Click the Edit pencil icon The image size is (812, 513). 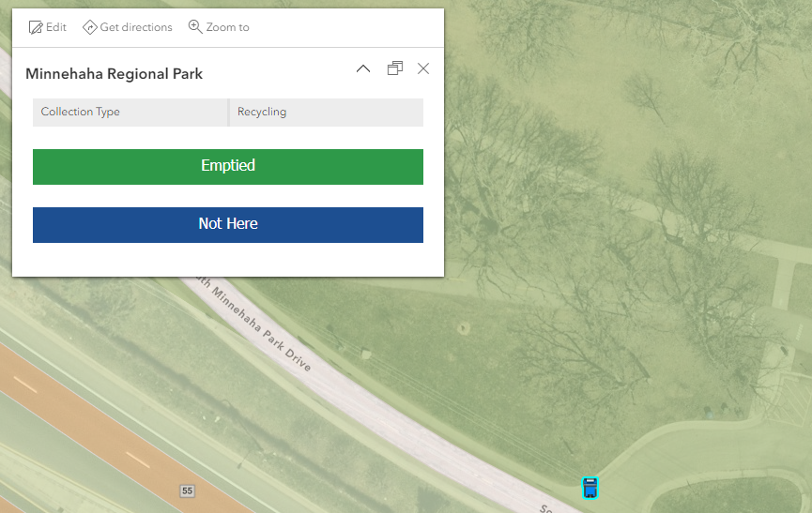(36, 27)
